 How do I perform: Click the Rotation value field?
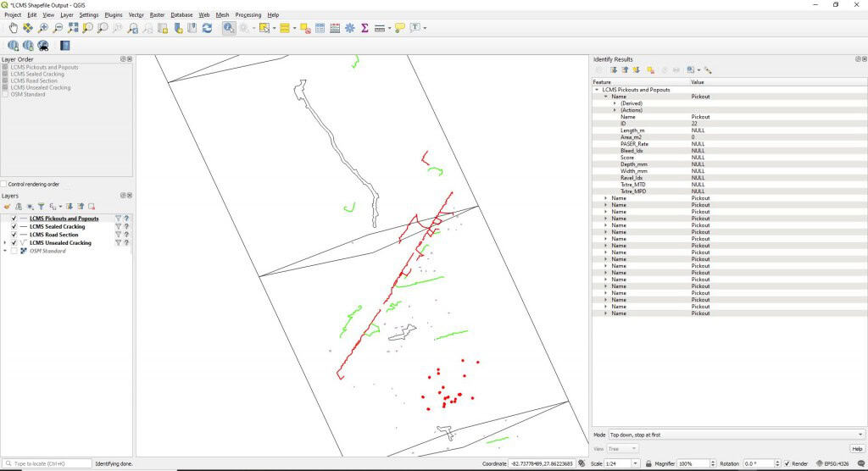pos(758,464)
